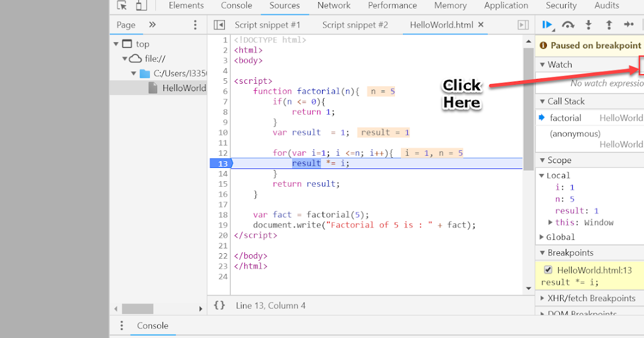Expand the Global scope group
Screen dimensions: 644x338
click(x=541, y=237)
